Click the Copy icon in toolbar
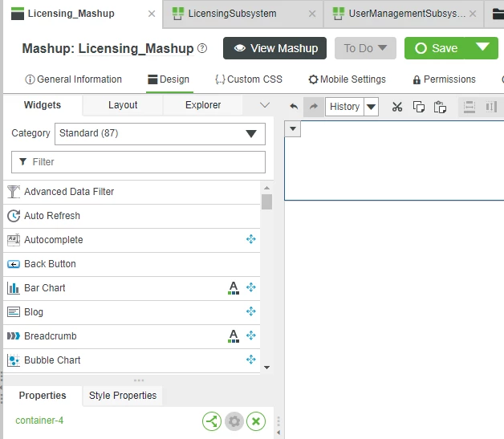 [418, 107]
